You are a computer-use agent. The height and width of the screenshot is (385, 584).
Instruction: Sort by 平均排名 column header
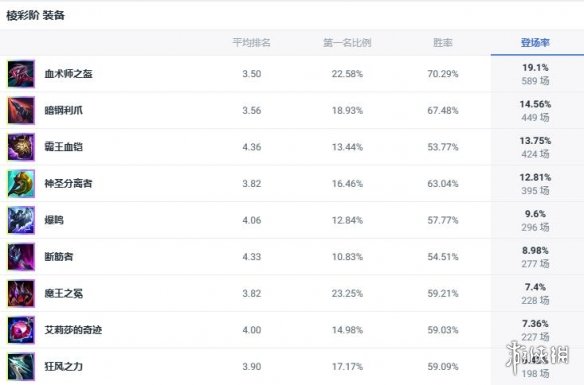pyautogui.click(x=251, y=42)
